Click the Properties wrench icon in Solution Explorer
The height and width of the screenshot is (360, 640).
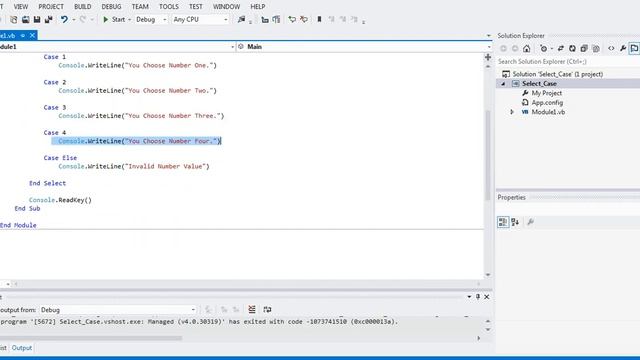(623, 49)
